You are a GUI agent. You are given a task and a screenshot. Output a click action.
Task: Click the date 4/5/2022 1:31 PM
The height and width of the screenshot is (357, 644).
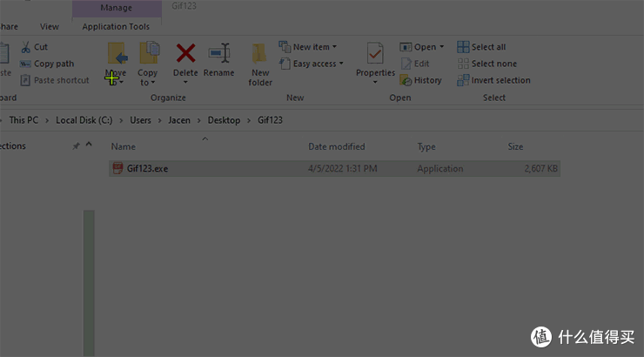click(x=343, y=168)
